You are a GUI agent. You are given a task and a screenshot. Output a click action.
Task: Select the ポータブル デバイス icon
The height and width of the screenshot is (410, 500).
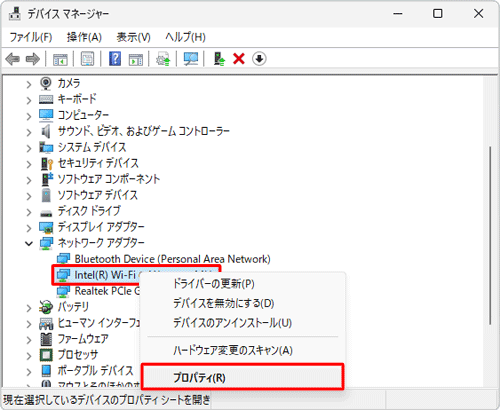click(46, 371)
